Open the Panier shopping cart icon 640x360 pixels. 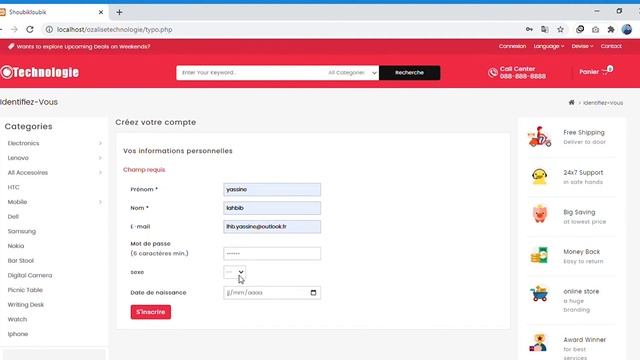(607, 71)
